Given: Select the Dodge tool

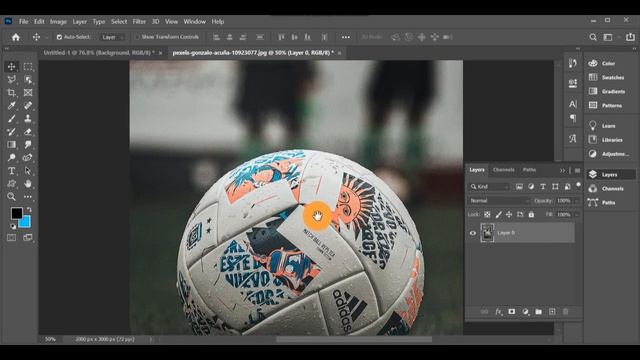Looking at the screenshot, I should 11,158.
